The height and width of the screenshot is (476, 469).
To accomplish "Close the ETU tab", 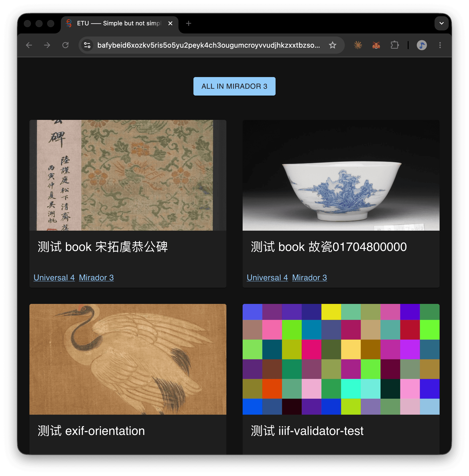I will coord(170,23).
